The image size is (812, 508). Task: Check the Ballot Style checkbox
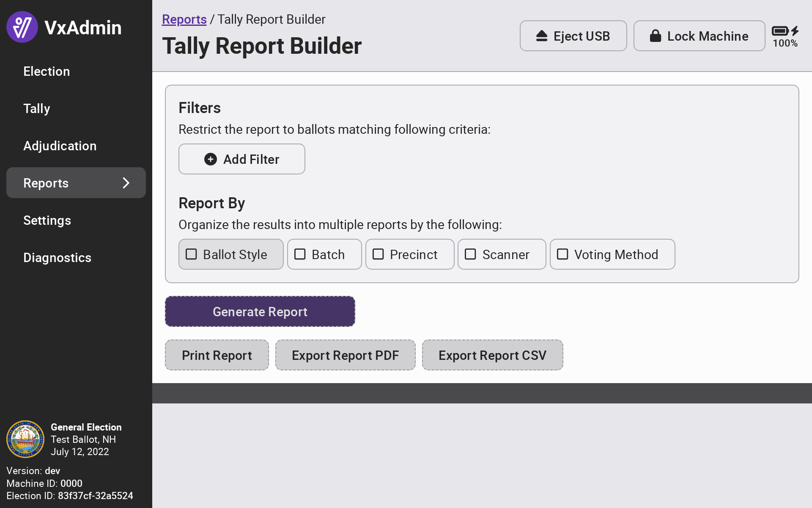192,254
